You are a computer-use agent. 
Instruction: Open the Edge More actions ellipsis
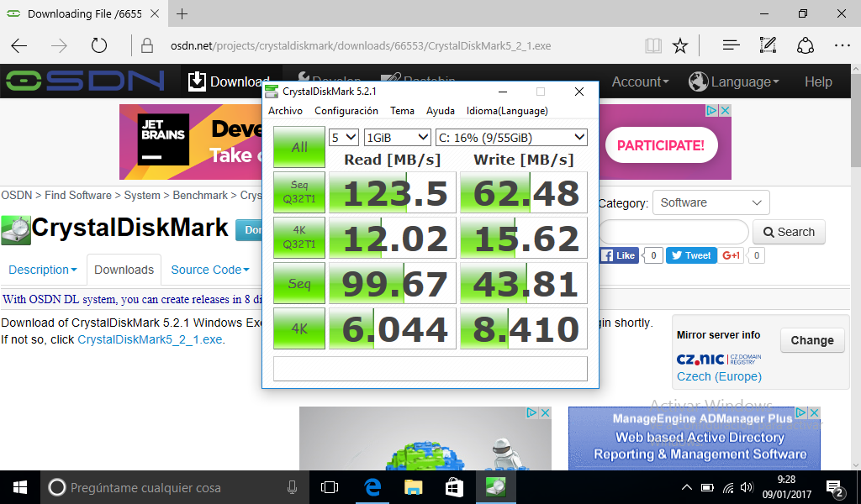tap(842, 45)
